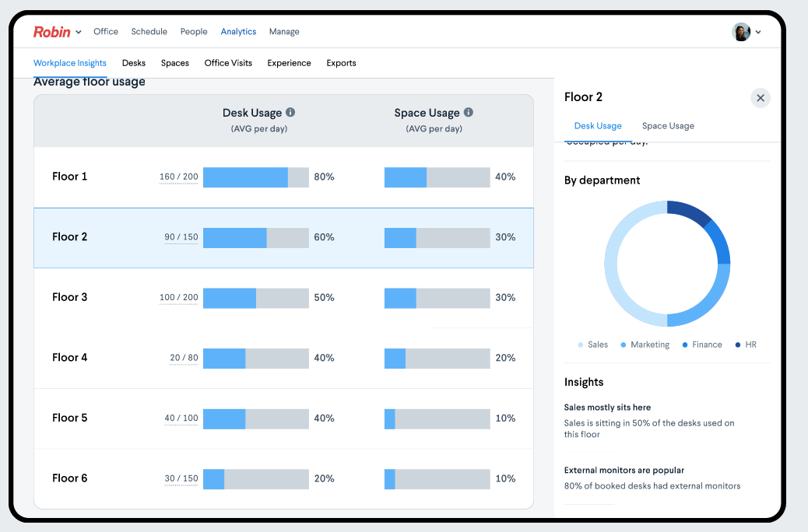808x532 pixels.
Task: Click Floor 6 desk usage bar
Action: pyautogui.click(x=256, y=479)
